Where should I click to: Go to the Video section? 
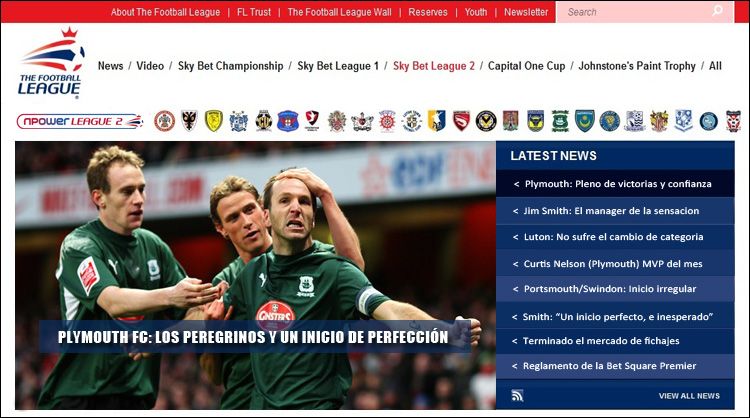[150, 66]
